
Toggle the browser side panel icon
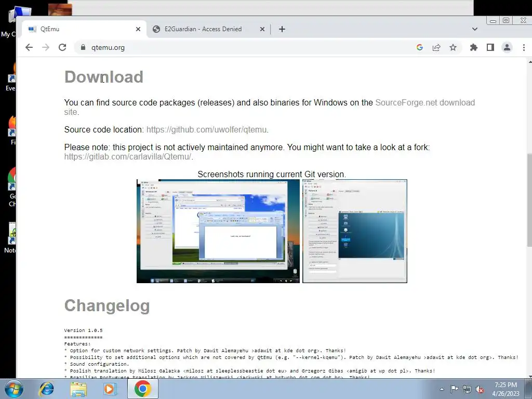(490, 47)
